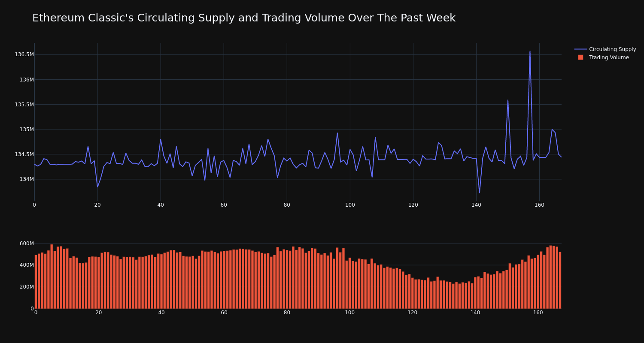This screenshot has width=644, height=343.
Task: Click x-axis label 80 on supply chart
Action: tap(287, 205)
